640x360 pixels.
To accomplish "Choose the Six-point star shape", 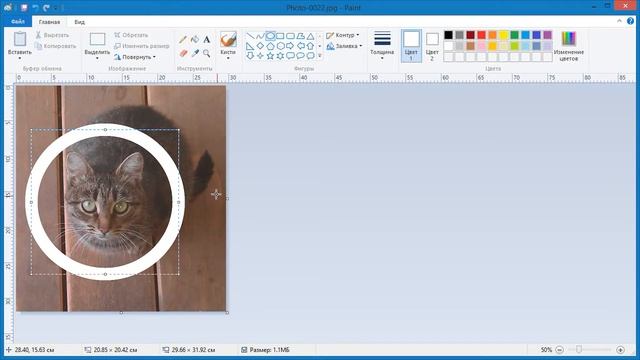I will point(280,56).
